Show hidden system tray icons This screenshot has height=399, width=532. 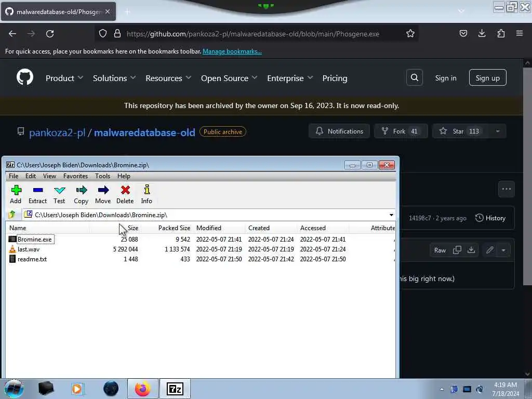click(x=442, y=389)
